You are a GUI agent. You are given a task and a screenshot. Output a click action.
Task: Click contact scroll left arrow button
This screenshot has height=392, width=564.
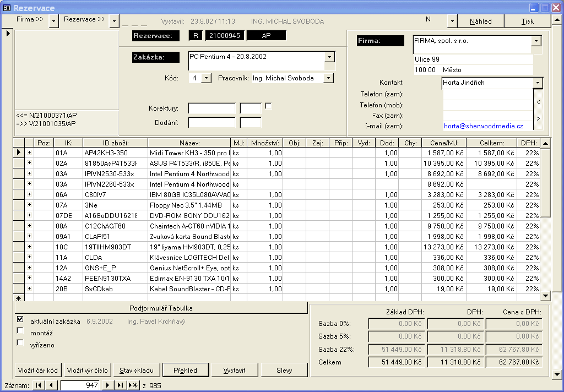point(538,102)
